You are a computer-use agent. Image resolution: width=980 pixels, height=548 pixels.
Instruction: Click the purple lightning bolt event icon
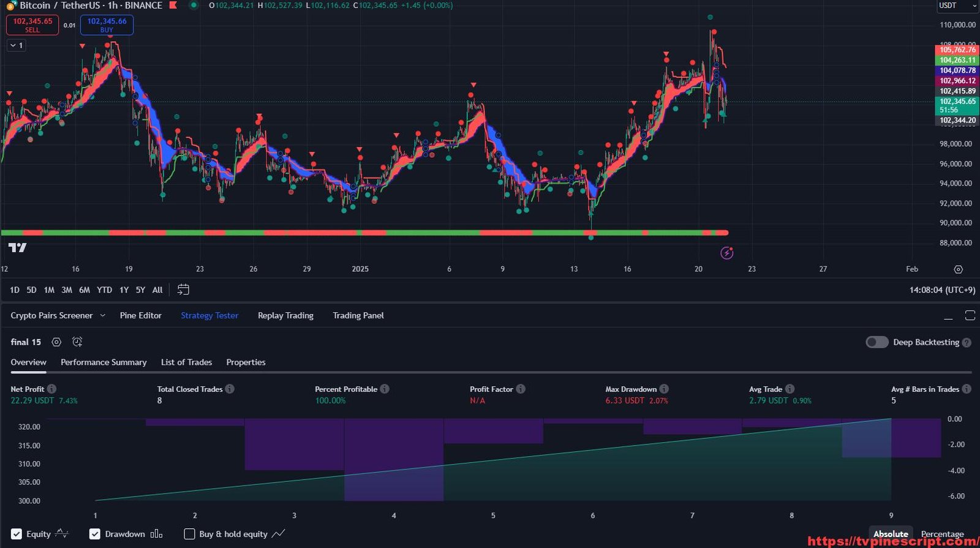(x=726, y=253)
